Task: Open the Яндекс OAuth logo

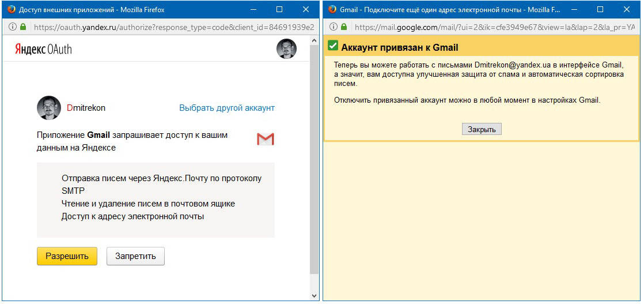Action: pos(44,50)
